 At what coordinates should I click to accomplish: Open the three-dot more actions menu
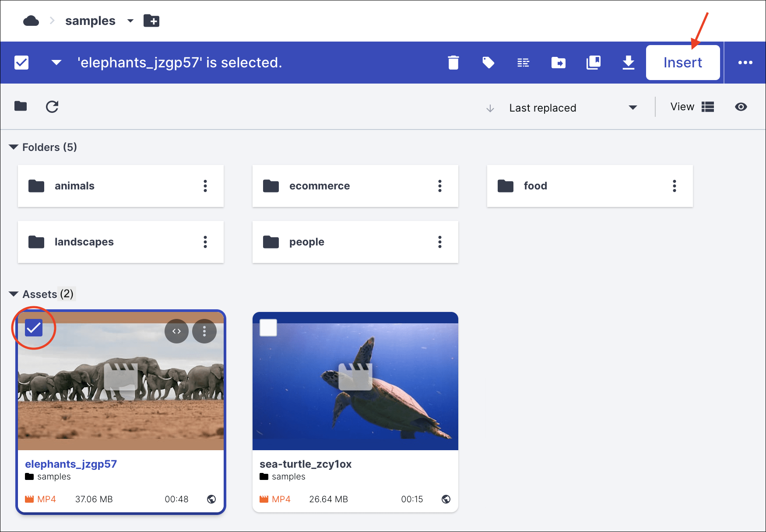click(745, 63)
